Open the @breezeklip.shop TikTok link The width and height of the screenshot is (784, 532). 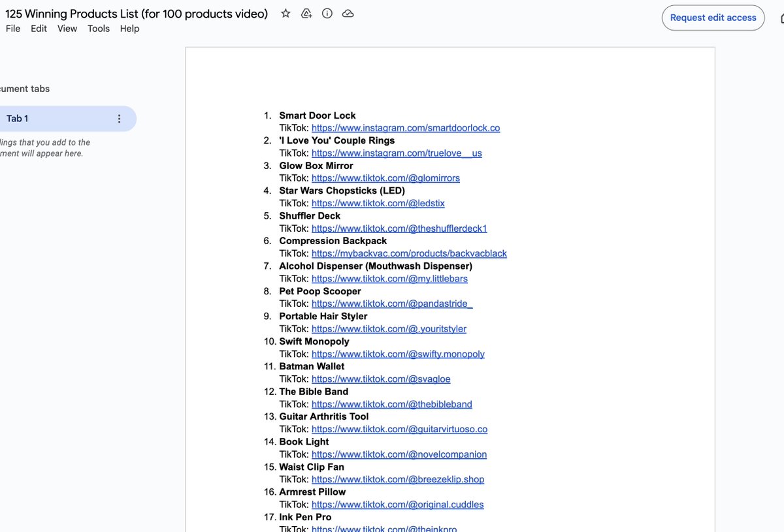[x=398, y=479]
